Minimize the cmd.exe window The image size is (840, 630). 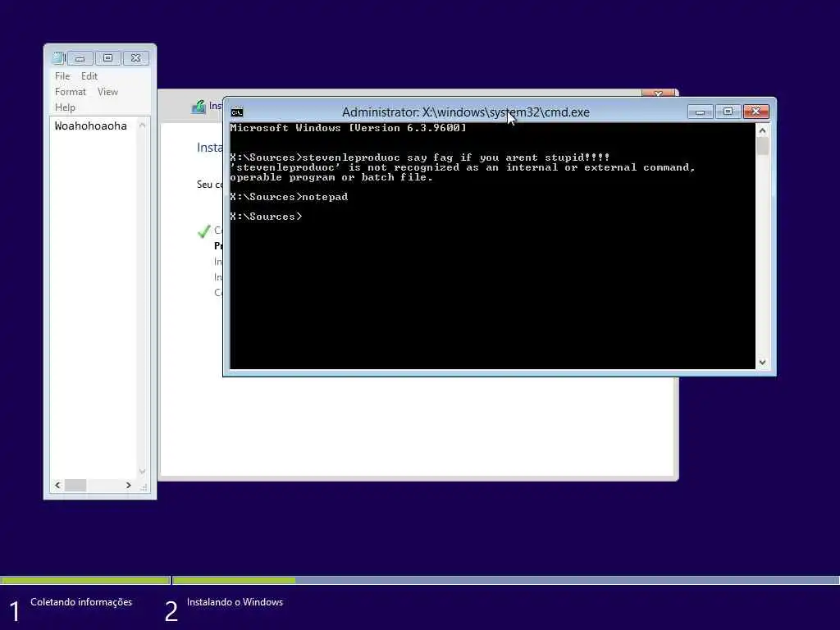pyautogui.click(x=700, y=112)
